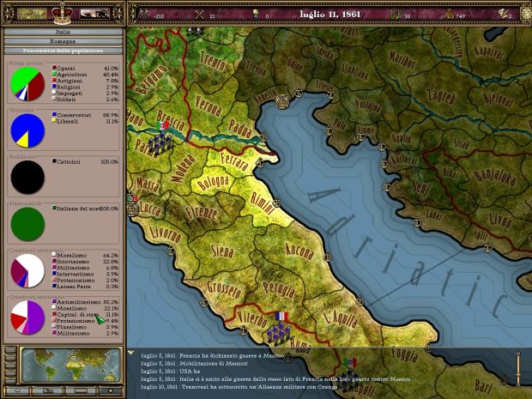Viewport: 532px width, 399px height.
Task: Click log entry about Transvaal alliance with Orange
Action: click(x=239, y=387)
